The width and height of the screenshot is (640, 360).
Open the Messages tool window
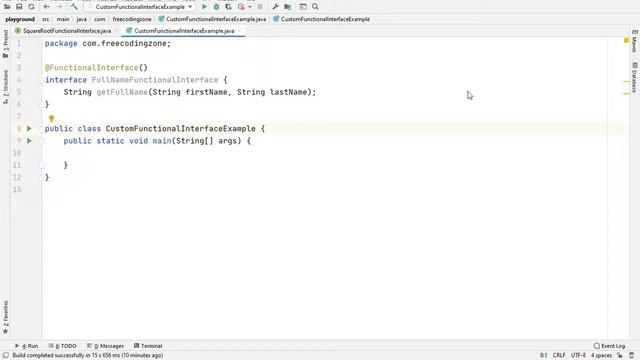[x=105, y=346]
